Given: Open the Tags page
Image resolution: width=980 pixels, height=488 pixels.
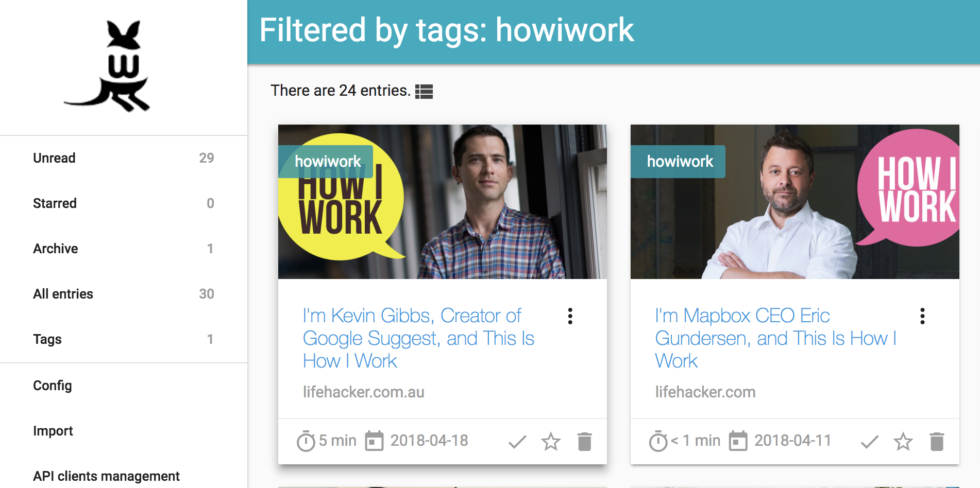Looking at the screenshot, I should click(x=47, y=339).
